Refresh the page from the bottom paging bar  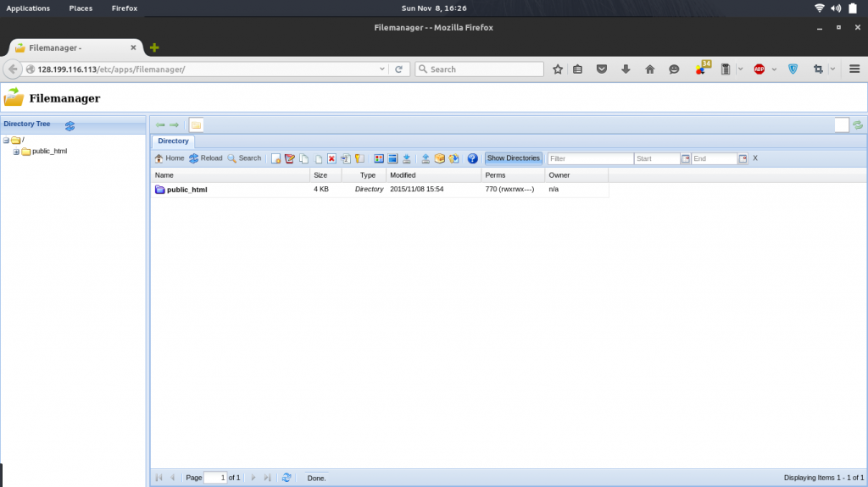click(287, 478)
